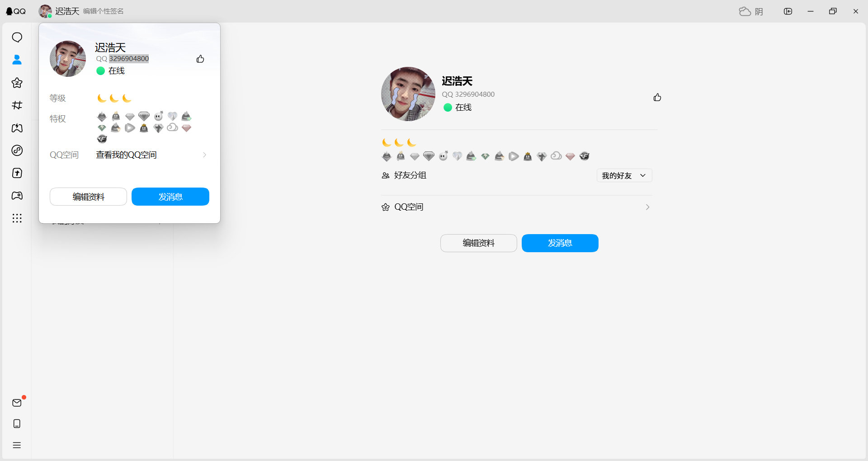Click the thumbs-up like icon in the popup card
This screenshot has width=868, height=461.
point(200,59)
